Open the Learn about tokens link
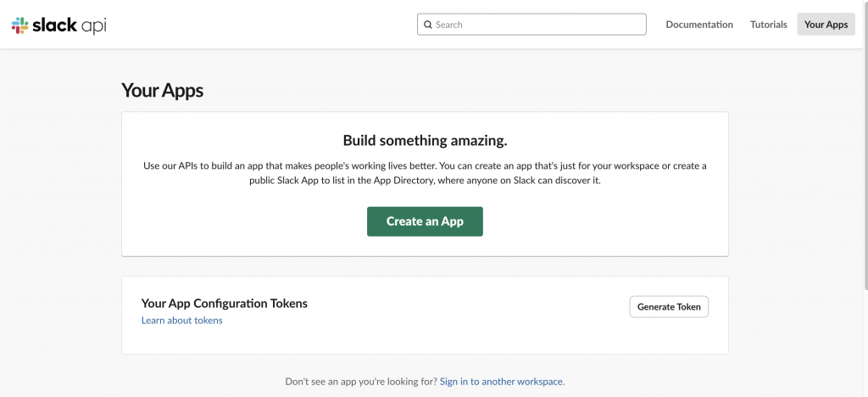Image resolution: width=868 pixels, height=397 pixels. (181, 321)
